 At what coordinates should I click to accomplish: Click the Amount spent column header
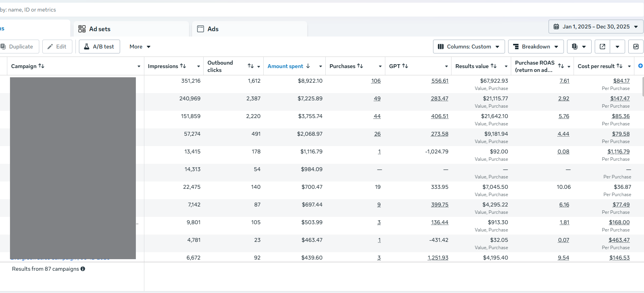coord(285,66)
